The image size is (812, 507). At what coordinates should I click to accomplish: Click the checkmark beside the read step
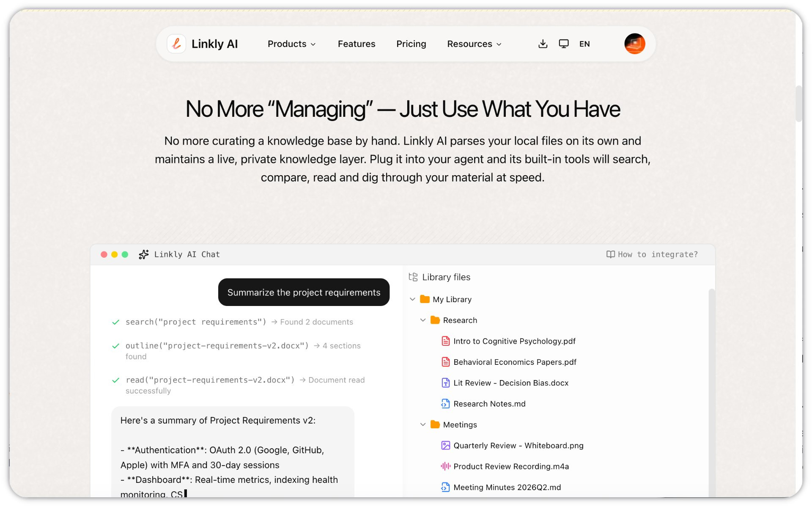[115, 380]
